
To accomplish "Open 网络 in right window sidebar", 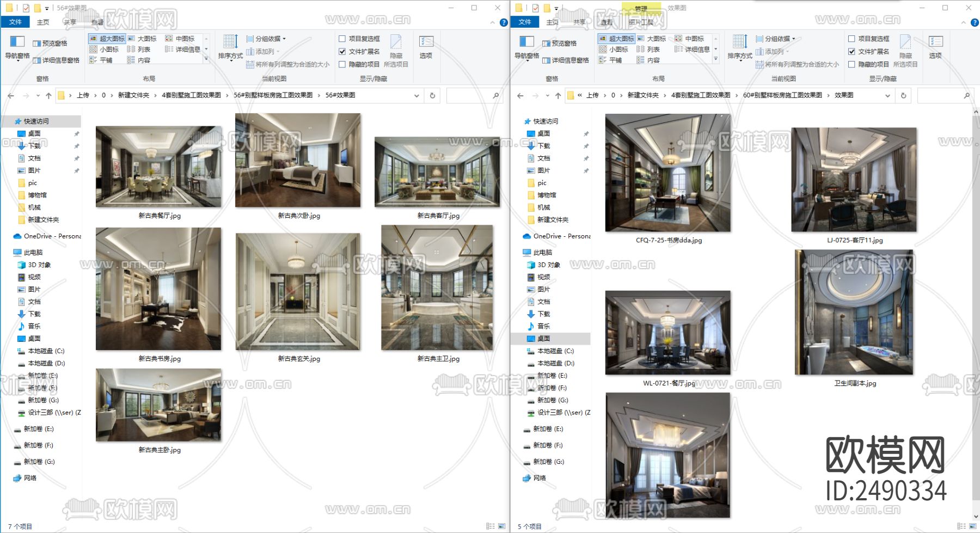I will click(x=534, y=478).
